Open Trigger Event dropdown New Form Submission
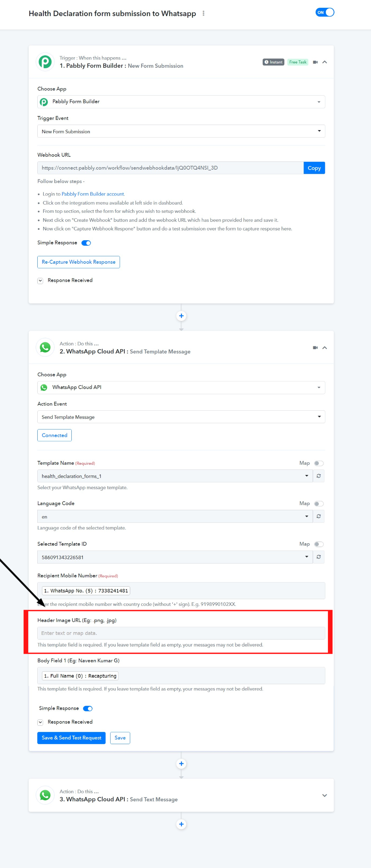This screenshot has height=868, width=371. (181, 131)
